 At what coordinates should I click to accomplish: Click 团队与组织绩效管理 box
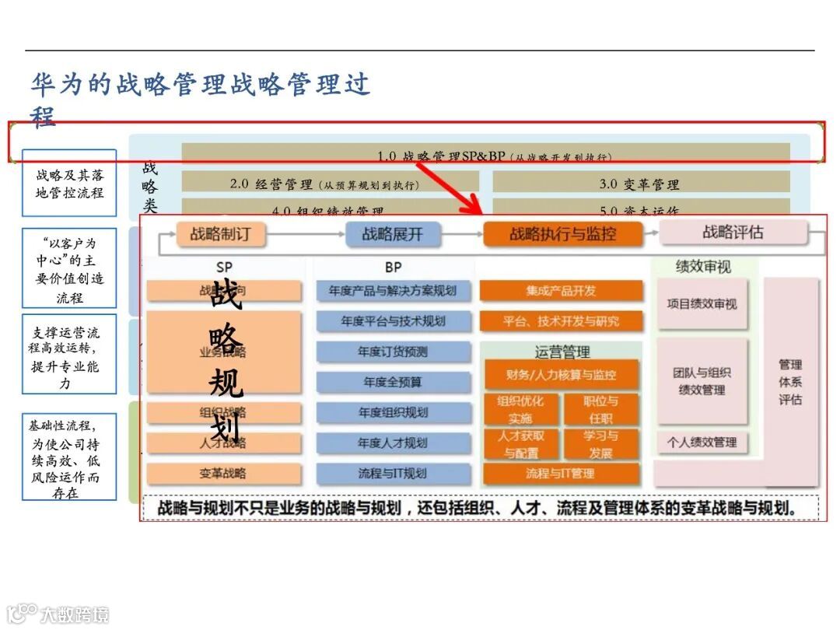point(702,381)
